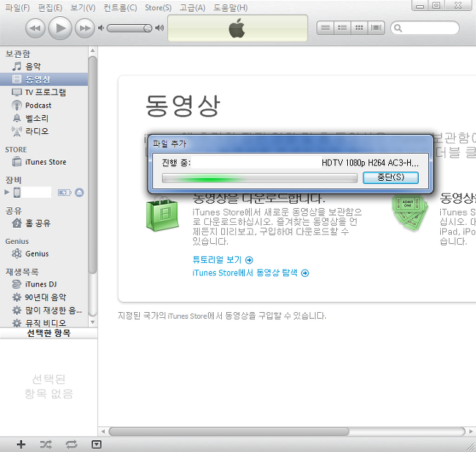This screenshot has height=452, width=476.
Task: Select 음악 in the library sidebar
Action: coord(44,66)
